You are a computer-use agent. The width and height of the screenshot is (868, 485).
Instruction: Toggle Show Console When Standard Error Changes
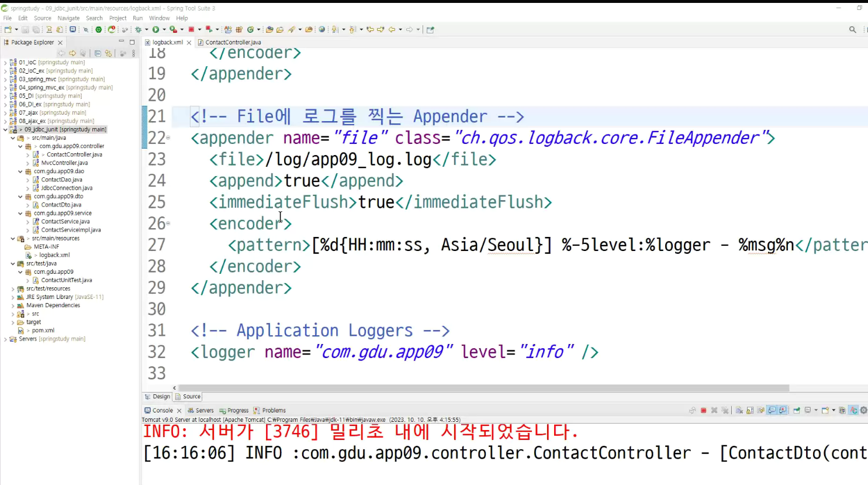coord(783,410)
